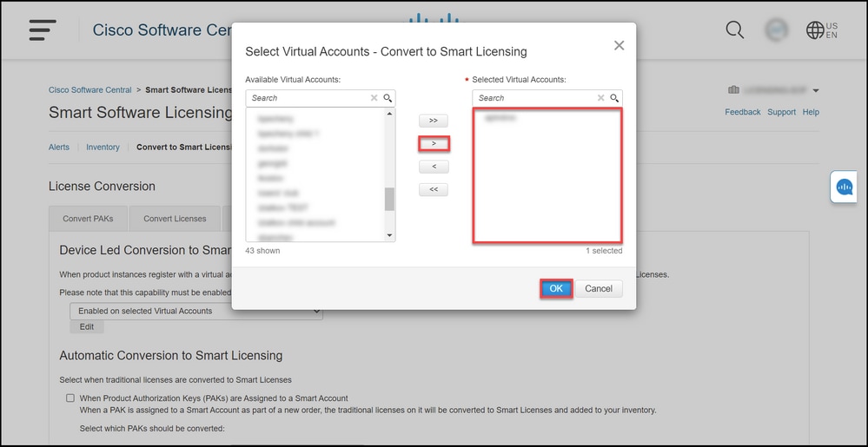Switch to the Convert Licenses tab
This screenshot has height=447, width=868.
tap(175, 219)
